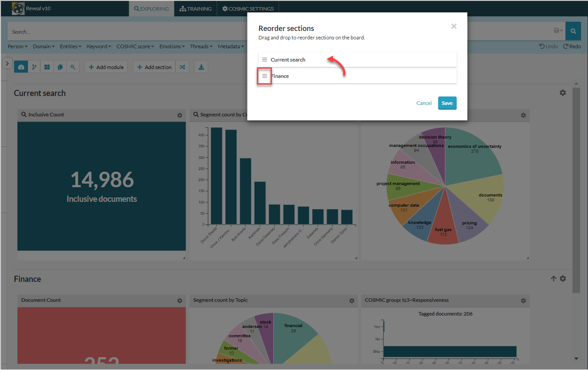Image resolution: width=588 pixels, height=370 pixels.
Task: Expand the Threads filter dropdown
Action: coord(201,46)
